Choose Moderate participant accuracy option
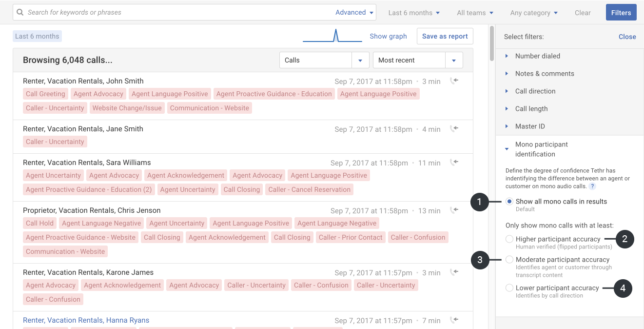 point(509,260)
